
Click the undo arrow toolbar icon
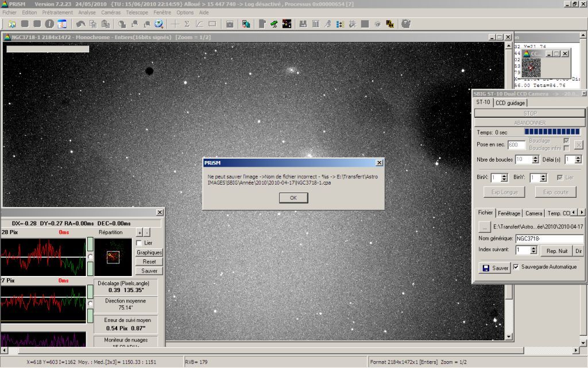pos(80,24)
